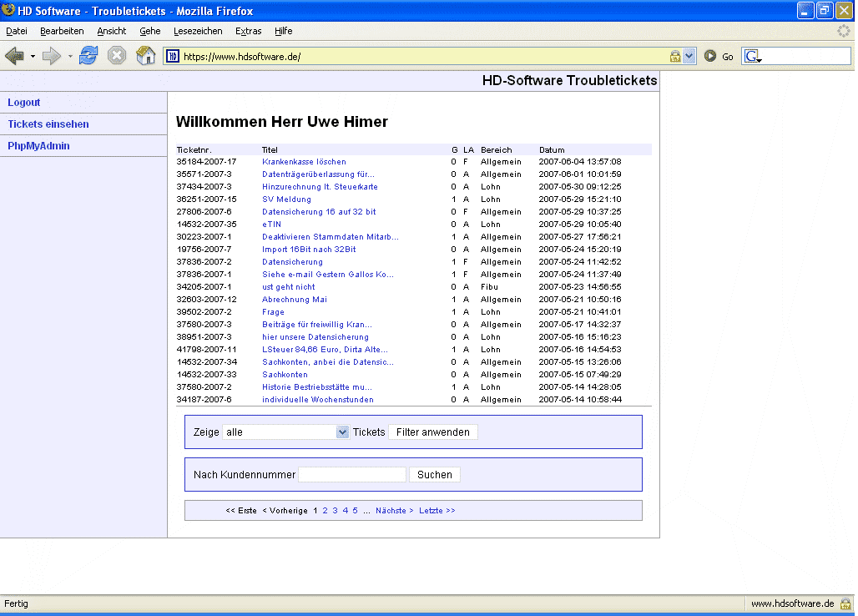Screen dimensions: 858x616
Task: Open ticket 'individuelle Wochenstunden'
Action: [x=318, y=400]
